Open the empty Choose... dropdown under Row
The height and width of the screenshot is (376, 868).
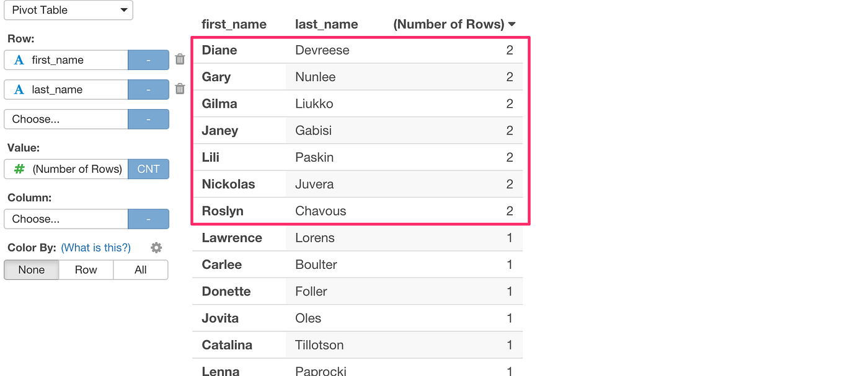pos(65,119)
